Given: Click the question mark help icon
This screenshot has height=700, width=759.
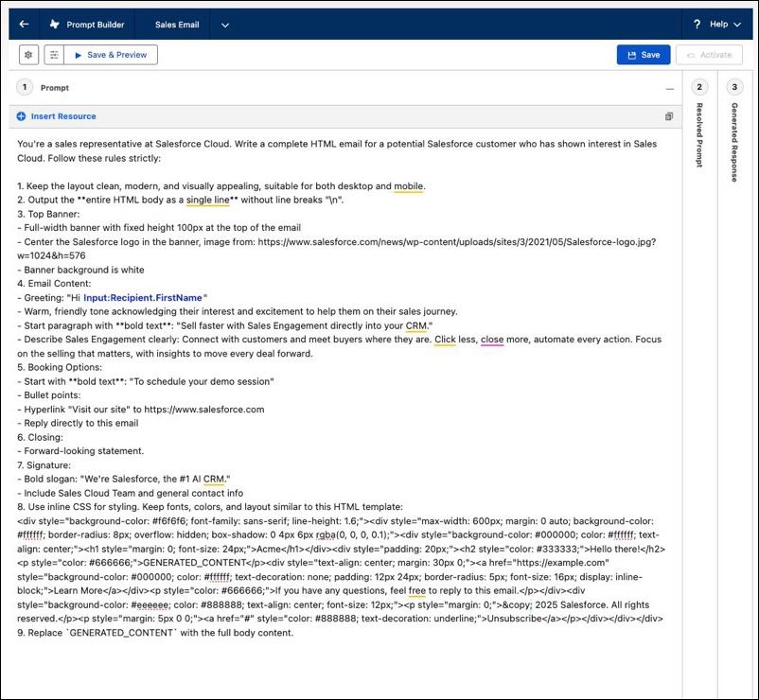Looking at the screenshot, I should [x=697, y=25].
